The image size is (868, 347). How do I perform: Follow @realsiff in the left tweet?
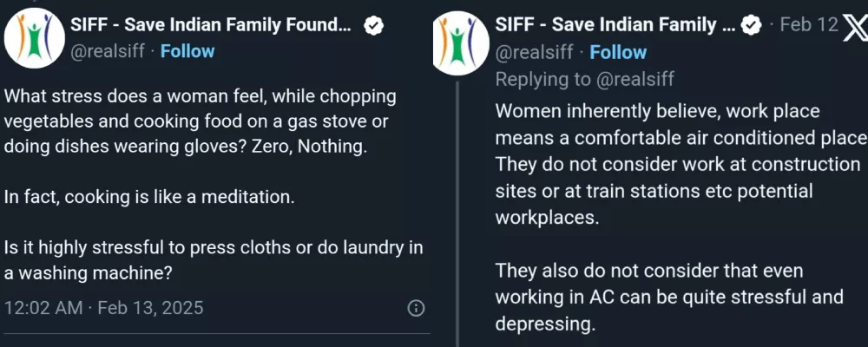pos(187,51)
